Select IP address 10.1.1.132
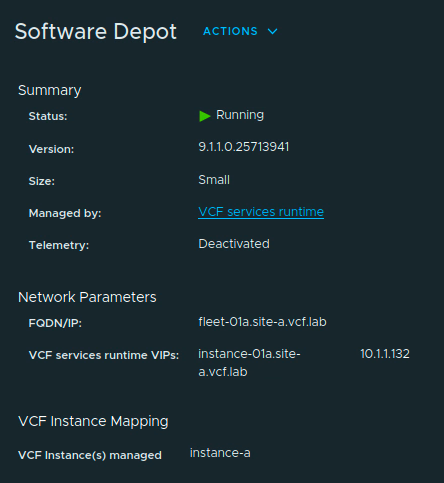444x483 pixels. pos(385,354)
